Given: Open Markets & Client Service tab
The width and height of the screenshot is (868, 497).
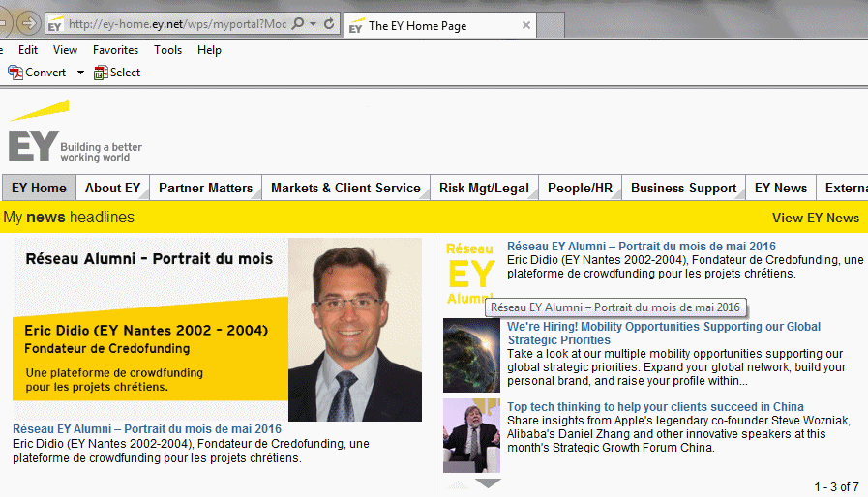Looking at the screenshot, I should tap(345, 189).
